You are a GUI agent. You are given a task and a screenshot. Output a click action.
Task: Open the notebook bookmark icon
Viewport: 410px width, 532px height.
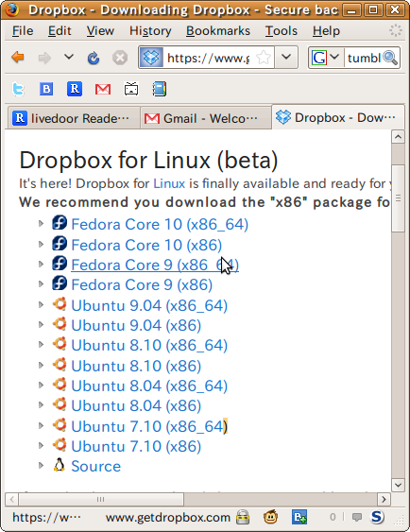tap(160, 89)
